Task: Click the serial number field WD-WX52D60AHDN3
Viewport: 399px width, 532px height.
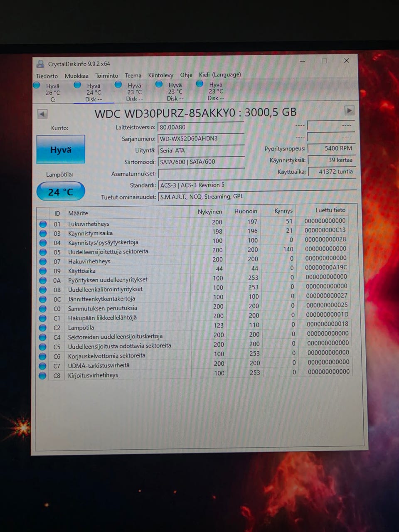Action: click(x=201, y=139)
